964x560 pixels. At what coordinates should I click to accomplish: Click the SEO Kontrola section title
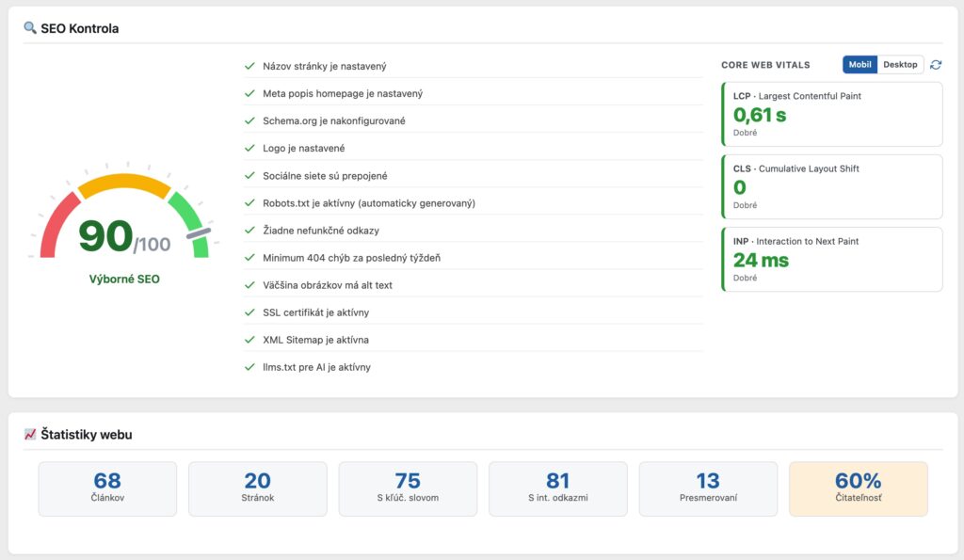click(79, 28)
